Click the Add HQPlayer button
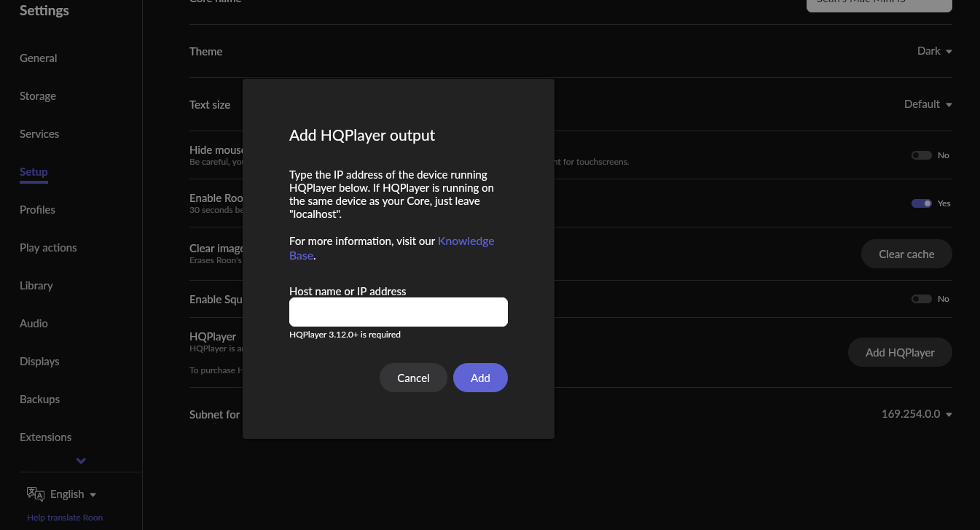Screen dimensions: 980x530 [900, 352]
